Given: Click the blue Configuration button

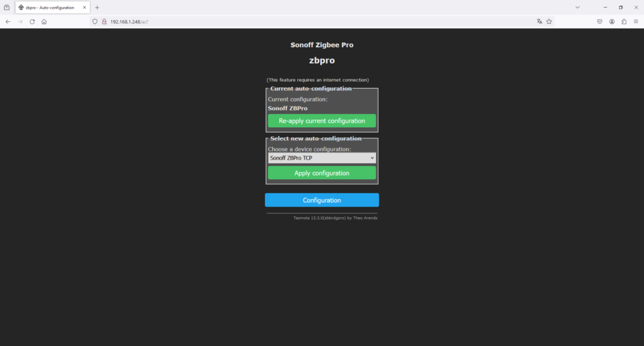Looking at the screenshot, I should point(321,200).
